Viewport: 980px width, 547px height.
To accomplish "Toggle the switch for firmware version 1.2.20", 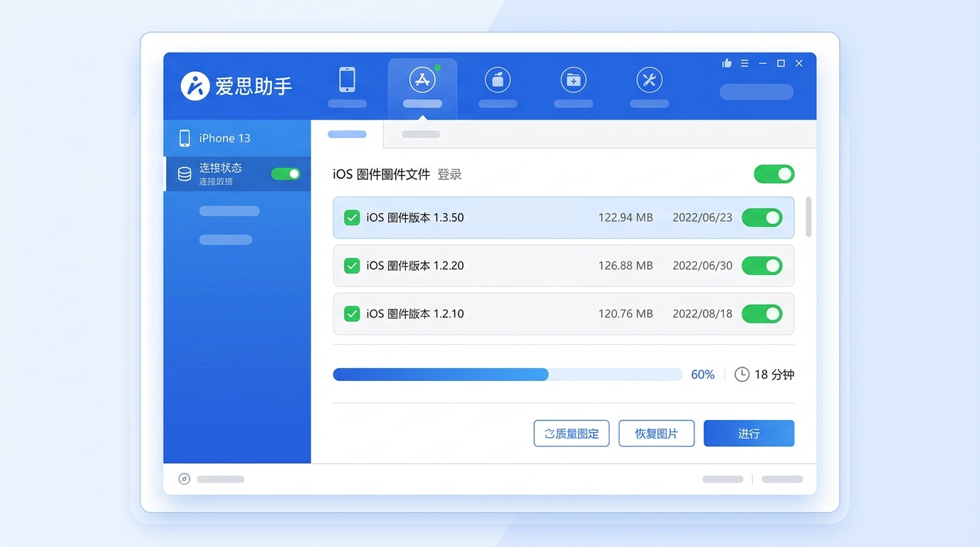I will 762,266.
